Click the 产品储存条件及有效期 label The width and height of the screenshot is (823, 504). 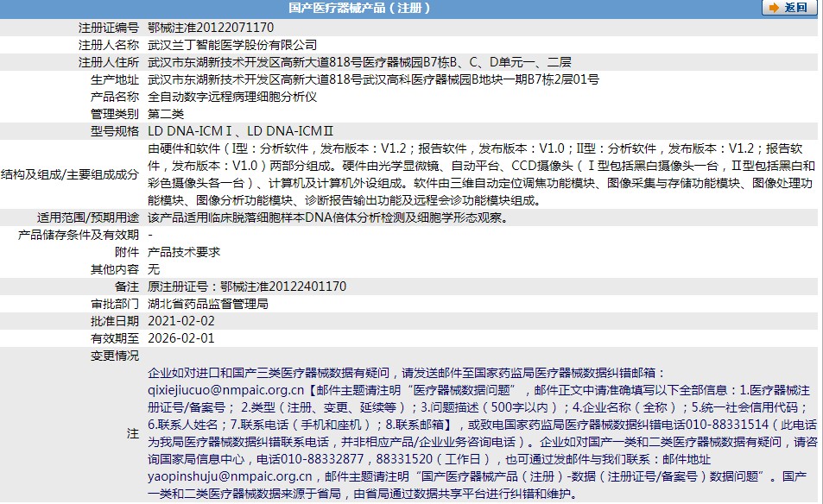pyautogui.click(x=79, y=235)
